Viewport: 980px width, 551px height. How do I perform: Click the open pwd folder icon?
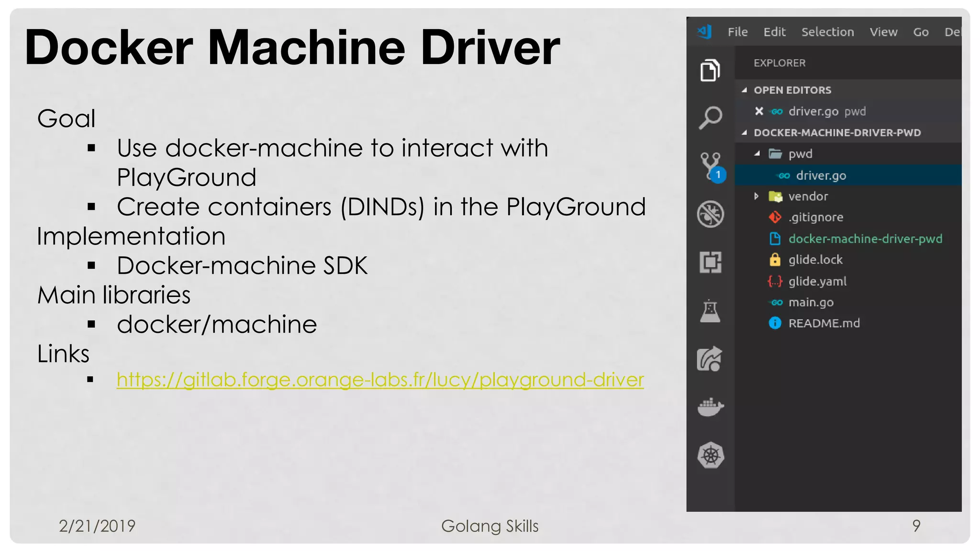[x=775, y=154]
